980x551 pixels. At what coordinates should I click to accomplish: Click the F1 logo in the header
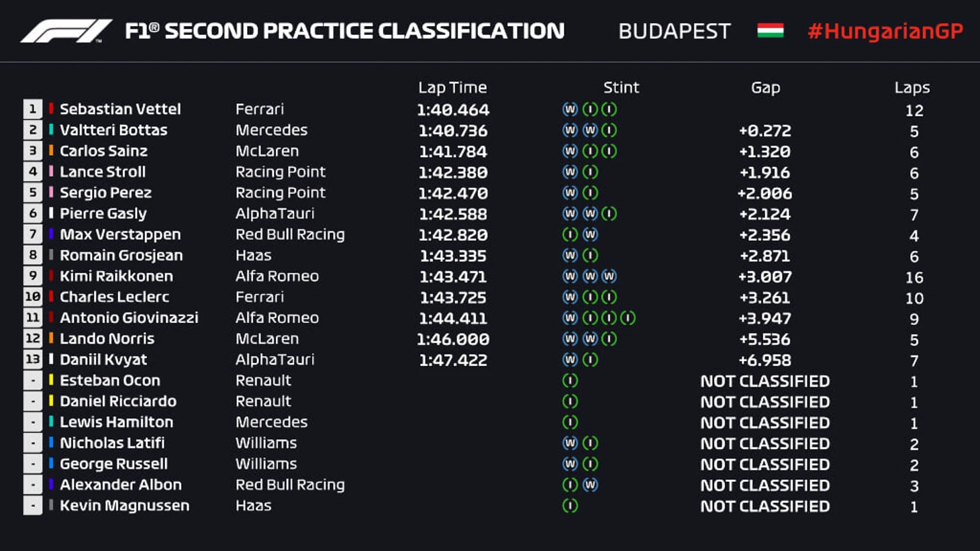(66, 31)
